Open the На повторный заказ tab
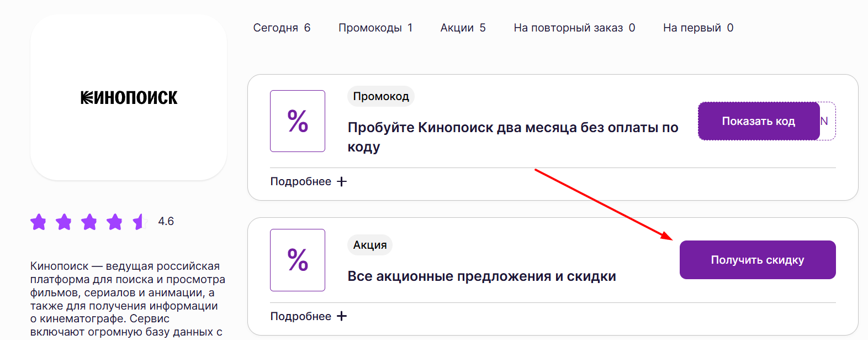Viewport: 868px width, 340px height. coord(574,27)
